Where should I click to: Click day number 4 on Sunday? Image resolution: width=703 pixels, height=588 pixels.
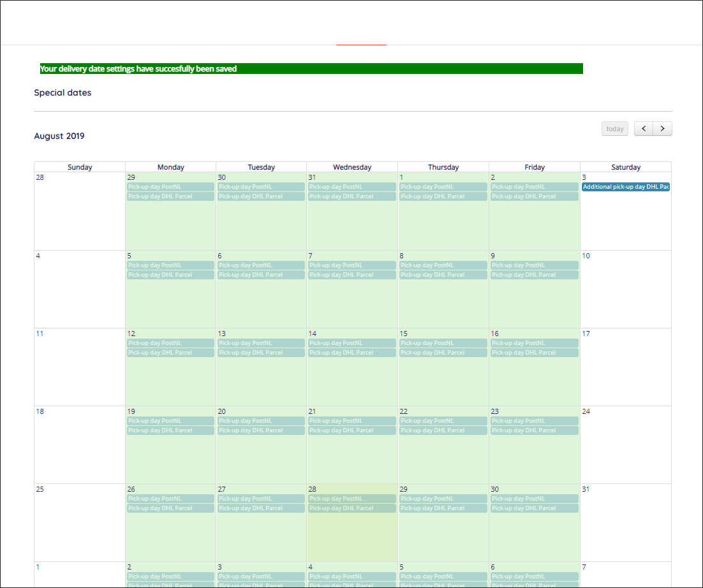38,256
